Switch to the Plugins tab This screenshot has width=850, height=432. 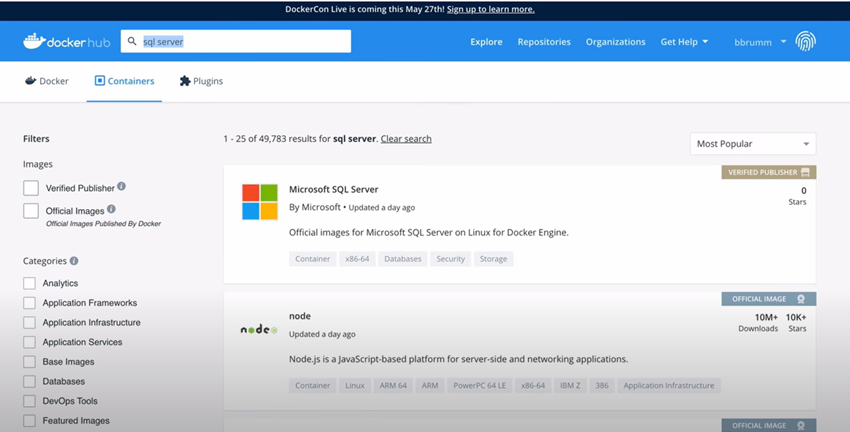click(x=201, y=81)
